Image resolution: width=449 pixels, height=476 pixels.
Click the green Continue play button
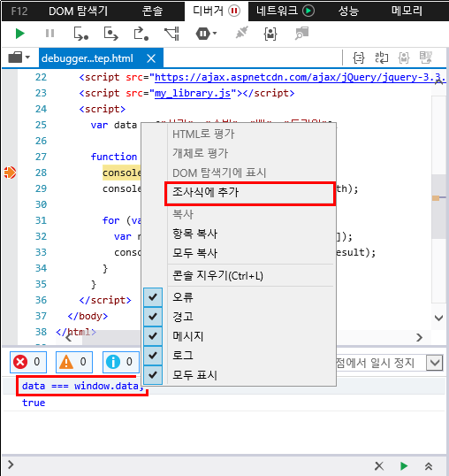coord(20,34)
